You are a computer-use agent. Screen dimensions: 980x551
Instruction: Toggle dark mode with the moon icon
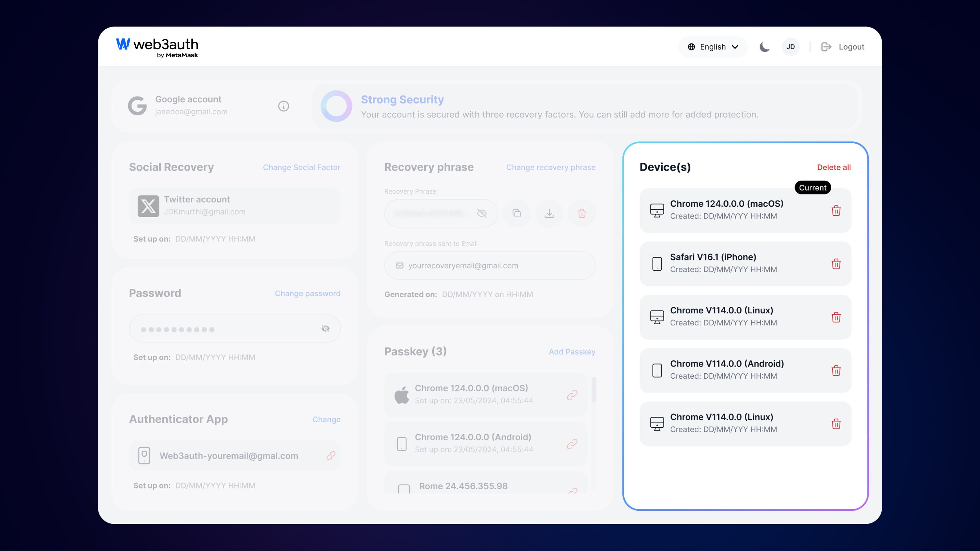764,46
